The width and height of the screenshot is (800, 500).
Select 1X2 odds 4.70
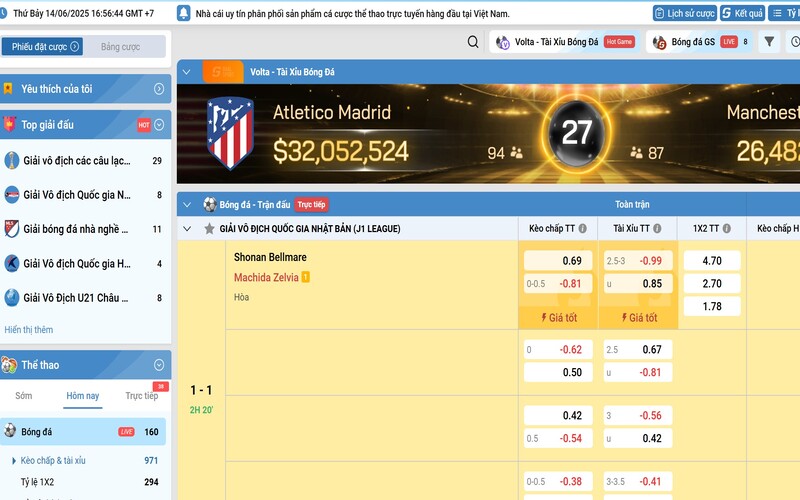pyautogui.click(x=712, y=261)
